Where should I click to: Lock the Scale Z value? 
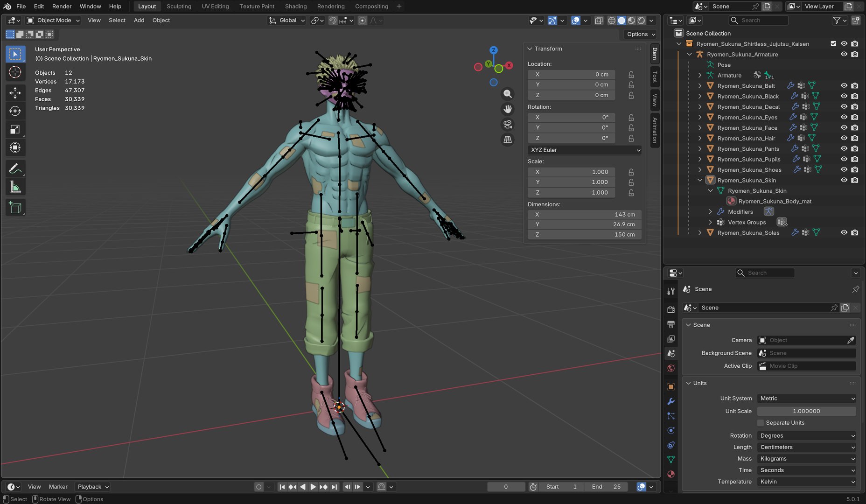[x=631, y=193]
